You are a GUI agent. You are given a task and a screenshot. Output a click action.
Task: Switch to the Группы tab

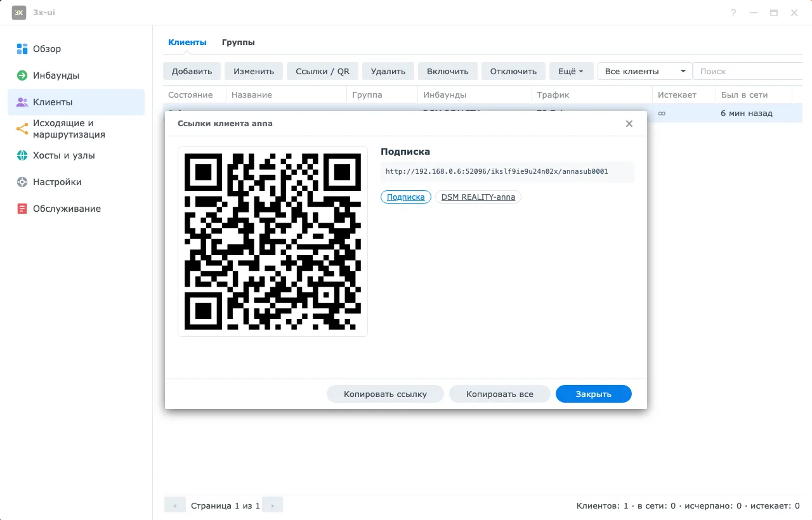point(239,42)
